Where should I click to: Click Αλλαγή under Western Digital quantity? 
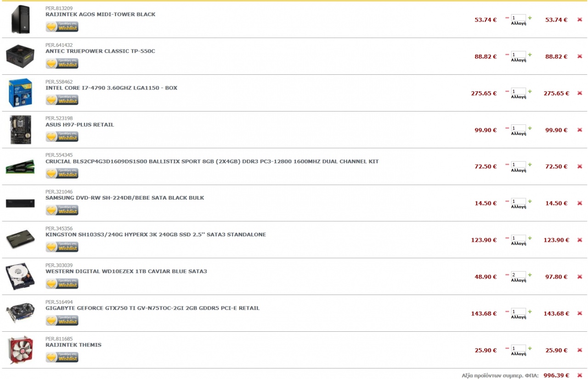coord(519,280)
